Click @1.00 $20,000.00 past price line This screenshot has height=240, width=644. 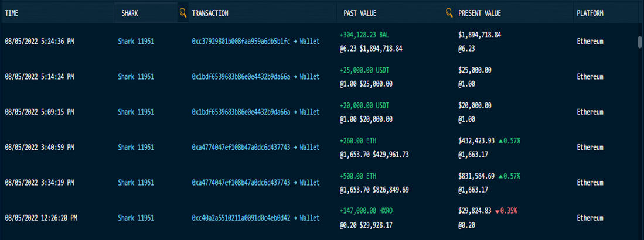click(x=366, y=119)
